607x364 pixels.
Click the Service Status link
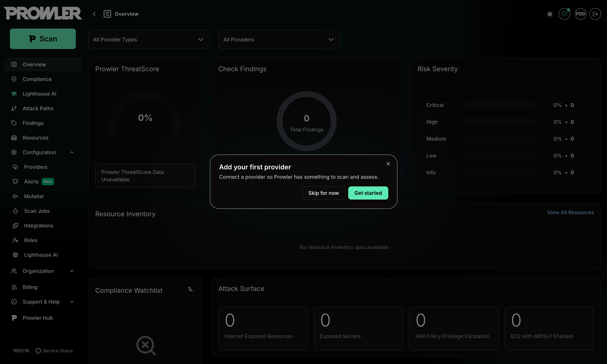point(54,351)
